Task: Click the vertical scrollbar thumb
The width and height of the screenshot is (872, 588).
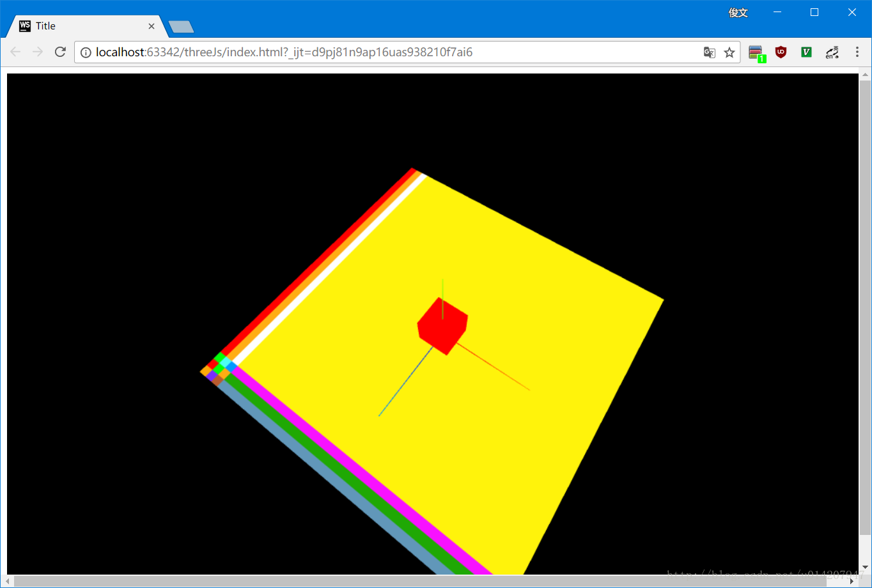Action: pyautogui.click(x=865, y=307)
